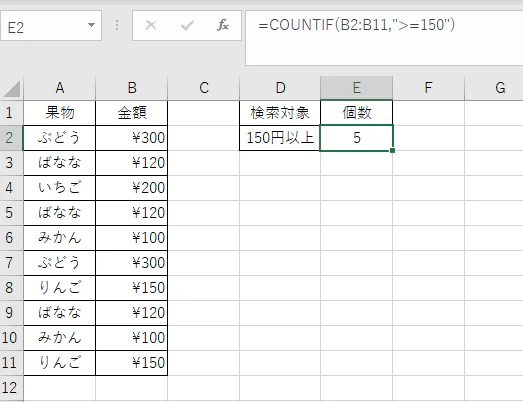Click the COUNTIF formula in the formula bar
The width and height of the screenshot is (523, 402).
point(356,25)
